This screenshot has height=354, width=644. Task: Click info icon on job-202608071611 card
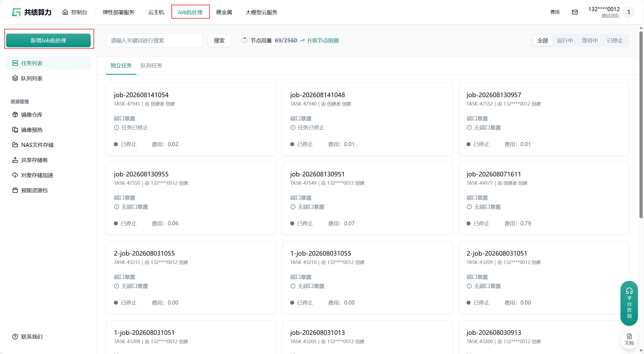[469, 207]
